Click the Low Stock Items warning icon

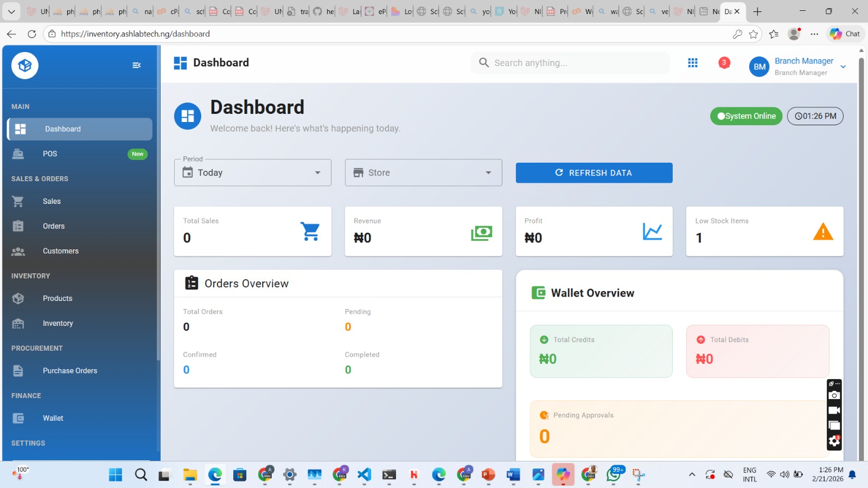[x=822, y=232]
